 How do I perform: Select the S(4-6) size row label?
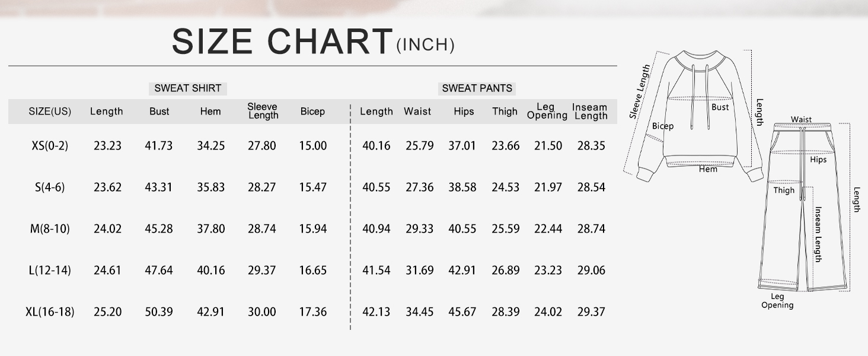click(x=50, y=187)
